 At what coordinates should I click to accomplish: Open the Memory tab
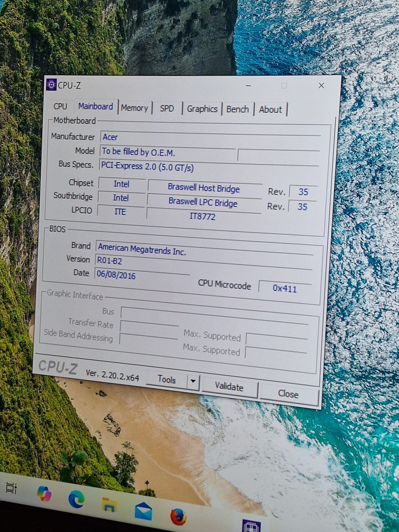pos(134,108)
